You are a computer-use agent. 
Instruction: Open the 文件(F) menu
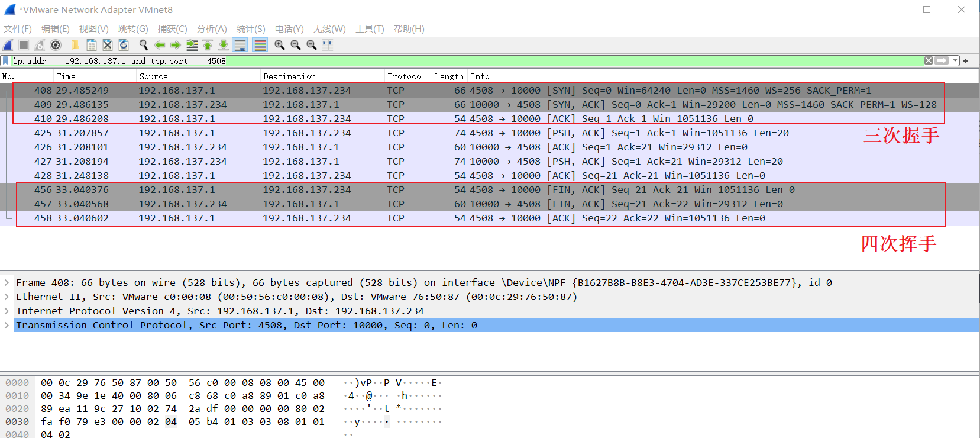(x=18, y=29)
